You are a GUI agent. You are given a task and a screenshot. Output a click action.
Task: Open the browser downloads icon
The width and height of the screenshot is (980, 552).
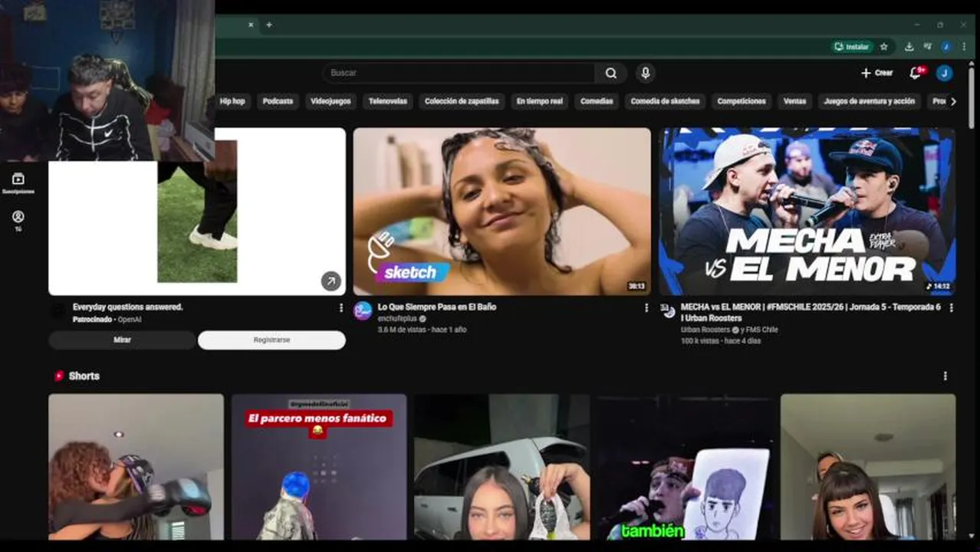(909, 47)
